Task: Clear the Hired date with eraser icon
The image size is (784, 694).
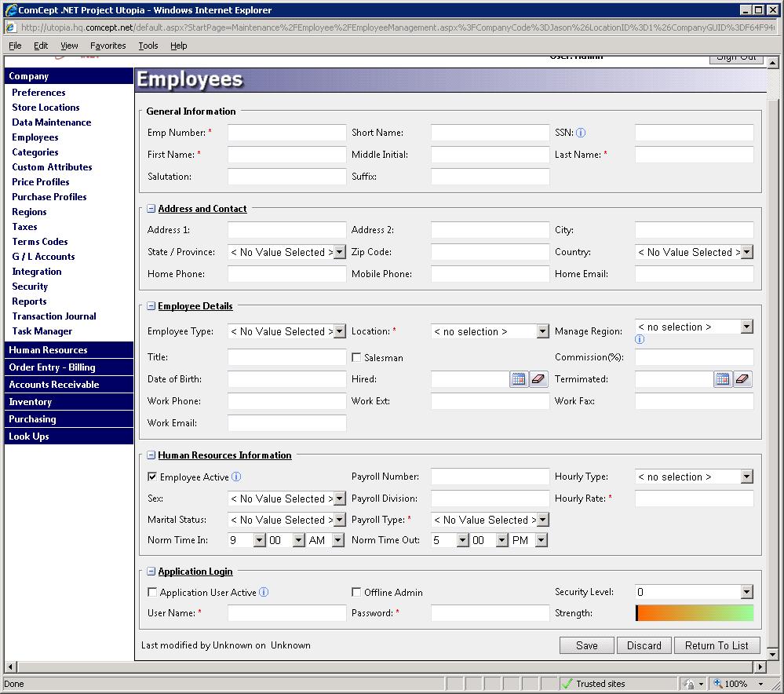Action: click(x=538, y=379)
